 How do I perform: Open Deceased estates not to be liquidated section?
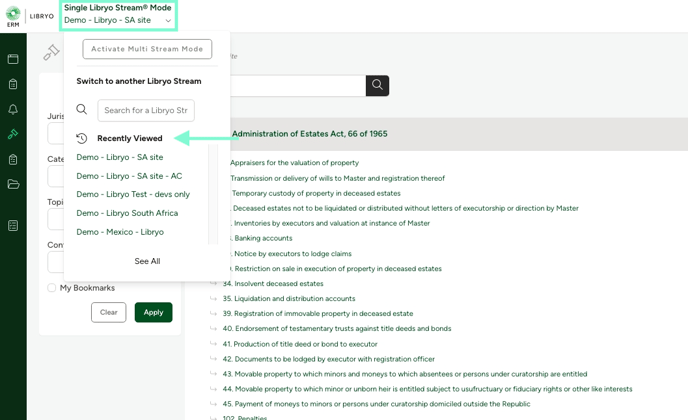coord(405,208)
